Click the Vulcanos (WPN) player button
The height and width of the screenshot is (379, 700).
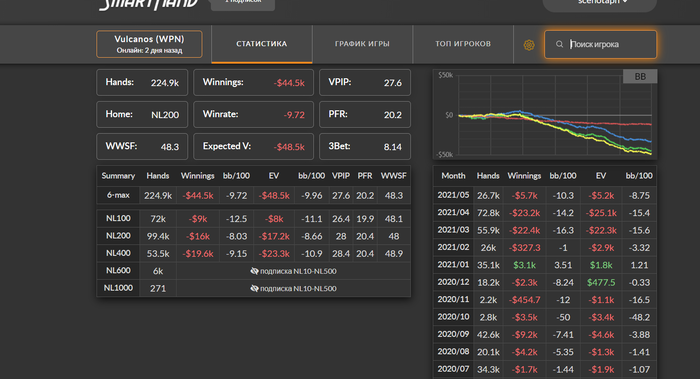click(149, 44)
